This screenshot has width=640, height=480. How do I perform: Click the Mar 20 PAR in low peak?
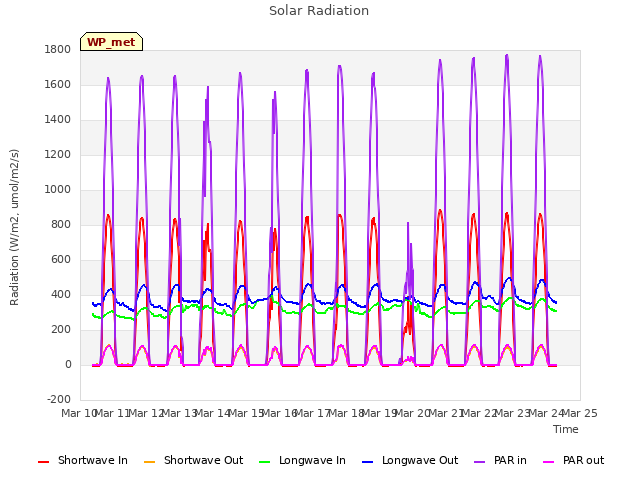[408, 224]
